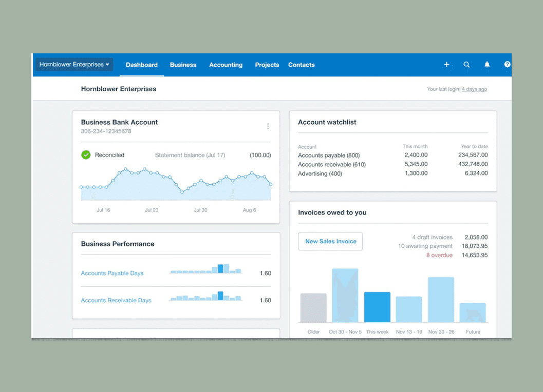Click the New Sales Invoice button
The height and width of the screenshot is (392, 543).
330,241
